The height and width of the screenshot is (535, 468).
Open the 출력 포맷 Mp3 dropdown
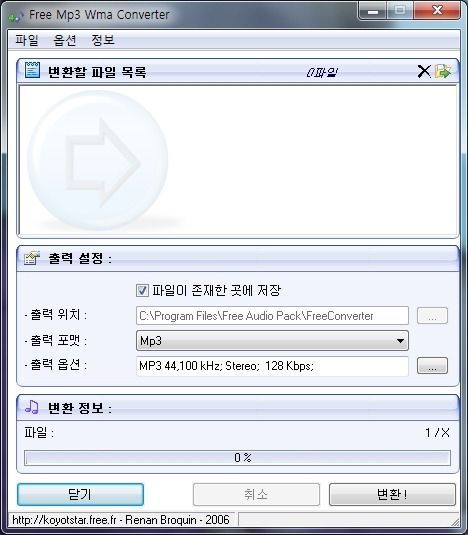point(272,341)
